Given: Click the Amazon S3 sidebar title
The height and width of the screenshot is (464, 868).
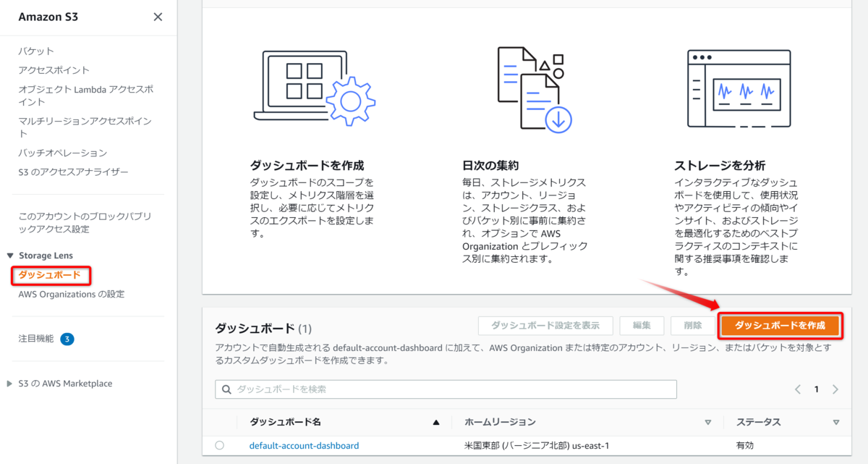Looking at the screenshot, I should pos(48,17).
